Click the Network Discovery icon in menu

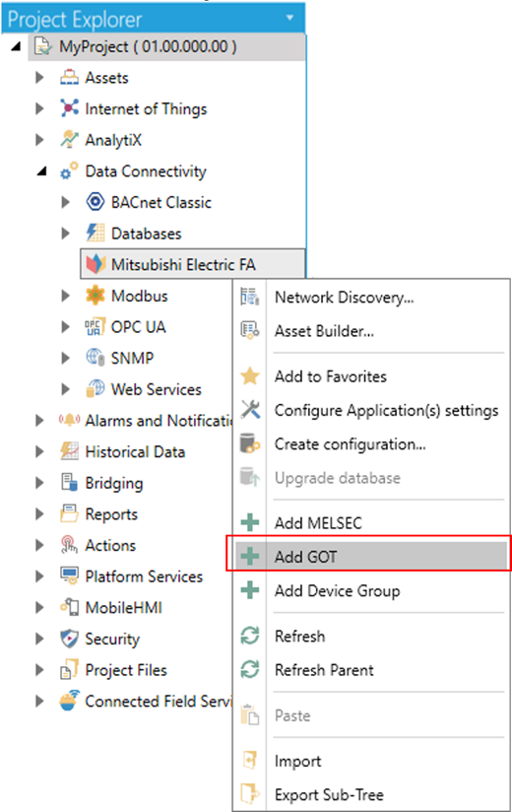[250, 298]
